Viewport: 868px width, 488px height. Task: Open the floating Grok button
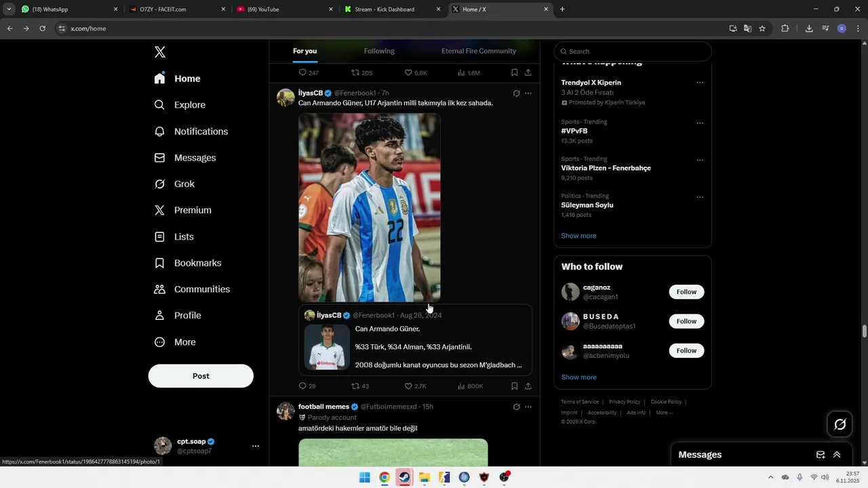tap(840, 424)
